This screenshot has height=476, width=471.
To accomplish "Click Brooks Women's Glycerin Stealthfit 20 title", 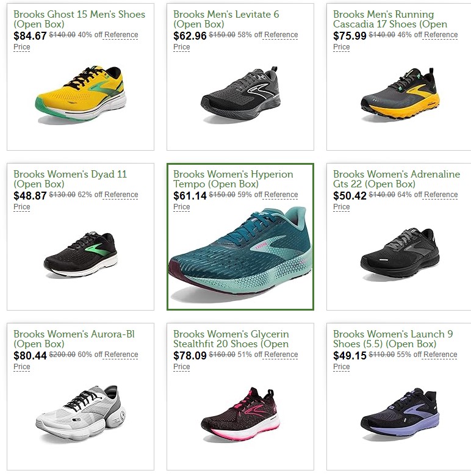I will [231, 339].
